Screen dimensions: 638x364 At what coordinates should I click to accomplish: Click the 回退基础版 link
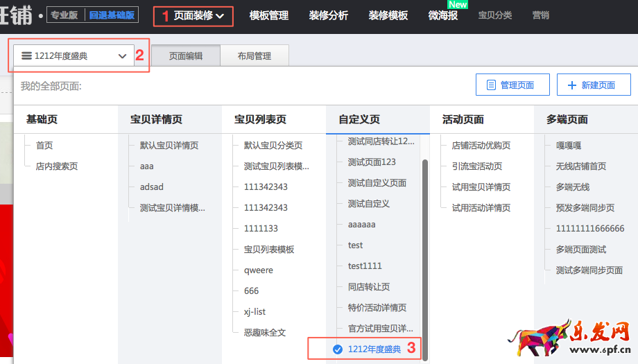point(112,15)
